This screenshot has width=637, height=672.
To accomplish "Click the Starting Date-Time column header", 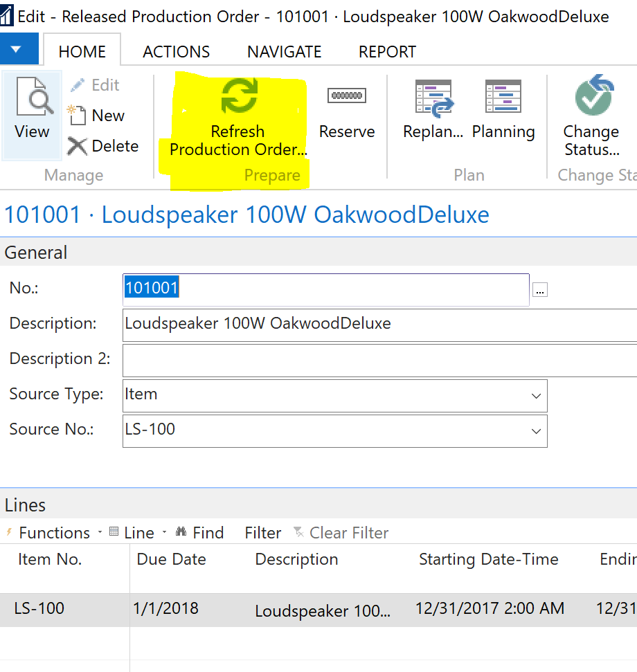I will 489,559.
